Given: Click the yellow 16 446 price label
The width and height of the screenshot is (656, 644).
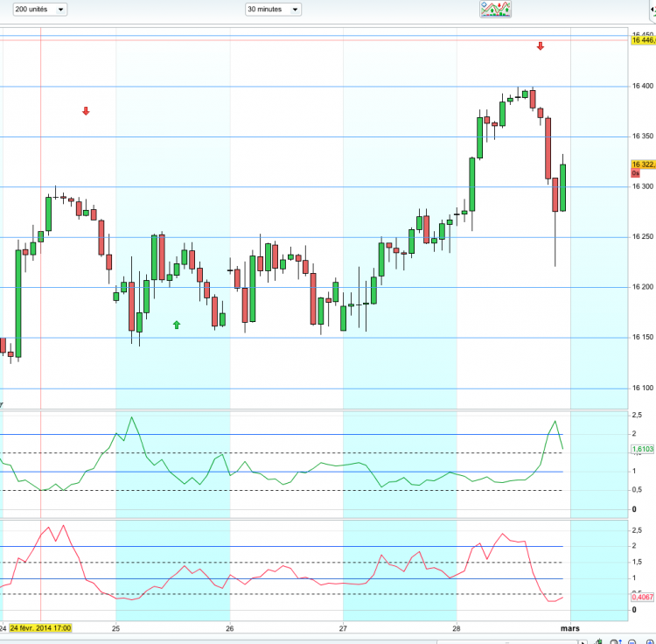Looking at the screenshot, I should (x=643, y=40).
